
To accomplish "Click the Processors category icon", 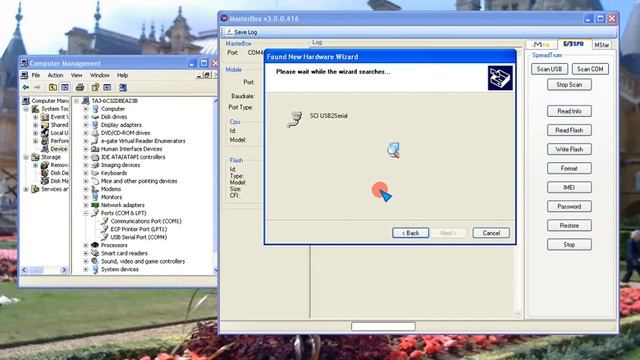I will point(95,245).
